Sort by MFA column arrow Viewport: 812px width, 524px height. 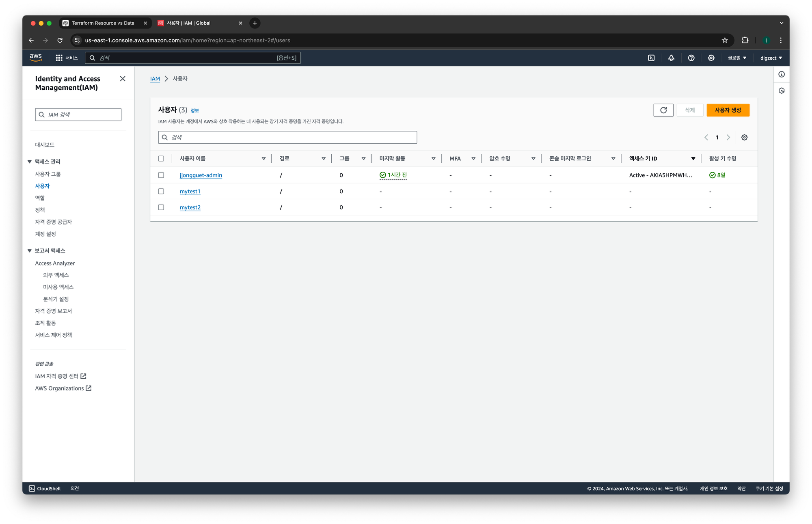pos(473,159)
